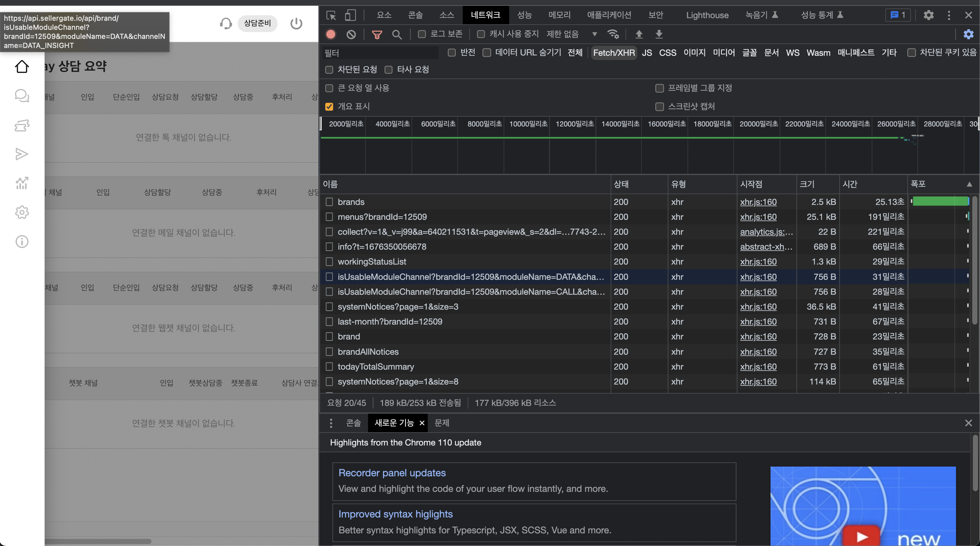The height and width of the screenshot is (546, 980).
Task: Toggle the network filter funnel icon
Action: coord(376,35)
